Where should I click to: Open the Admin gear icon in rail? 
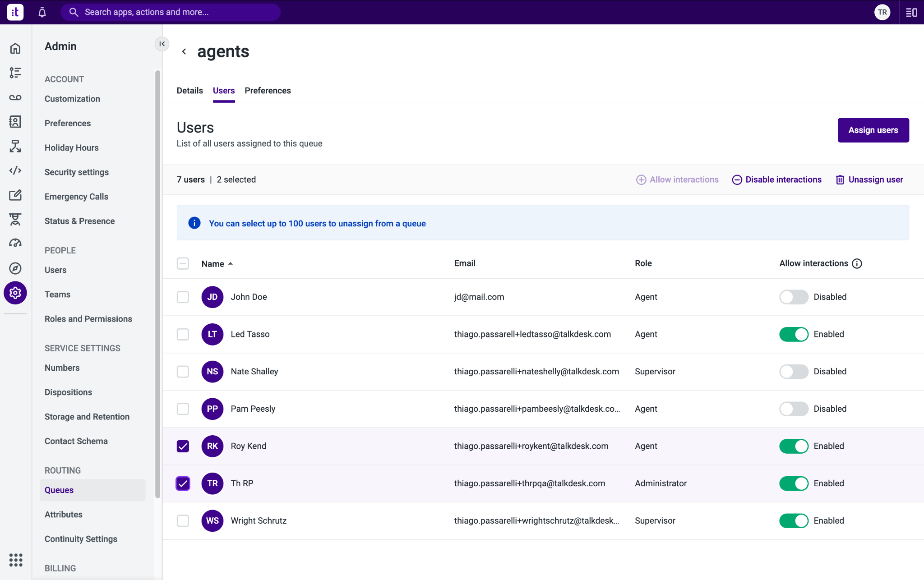(x=15, y=293)
